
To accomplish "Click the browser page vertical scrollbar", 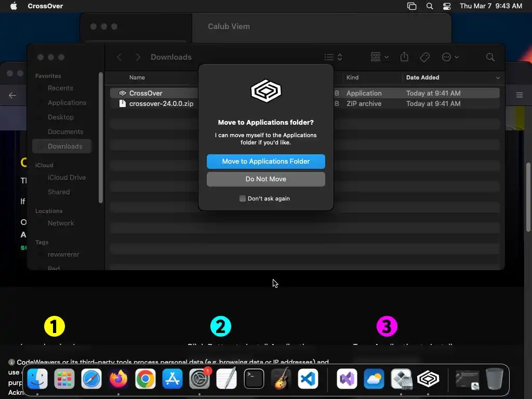I will (528, 197).
